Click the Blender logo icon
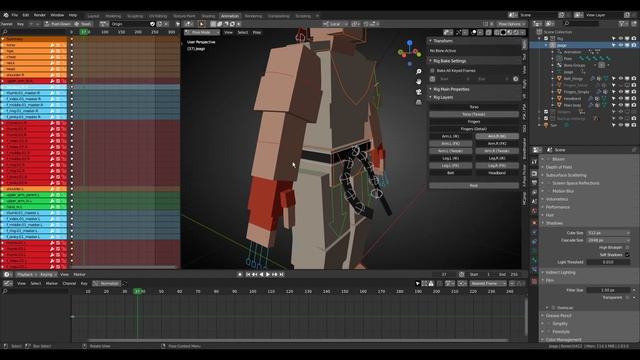640x360 pixels. (x=6, y=15)
